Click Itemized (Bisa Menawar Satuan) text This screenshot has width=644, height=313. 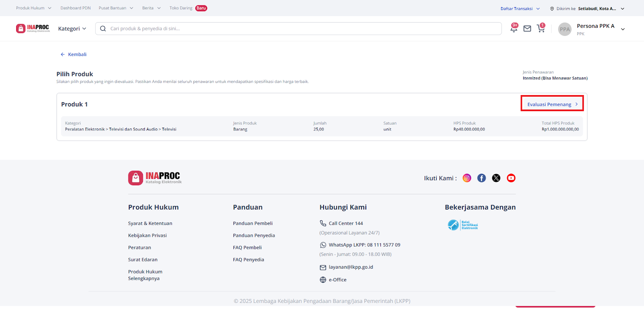[x=555, y=78]
